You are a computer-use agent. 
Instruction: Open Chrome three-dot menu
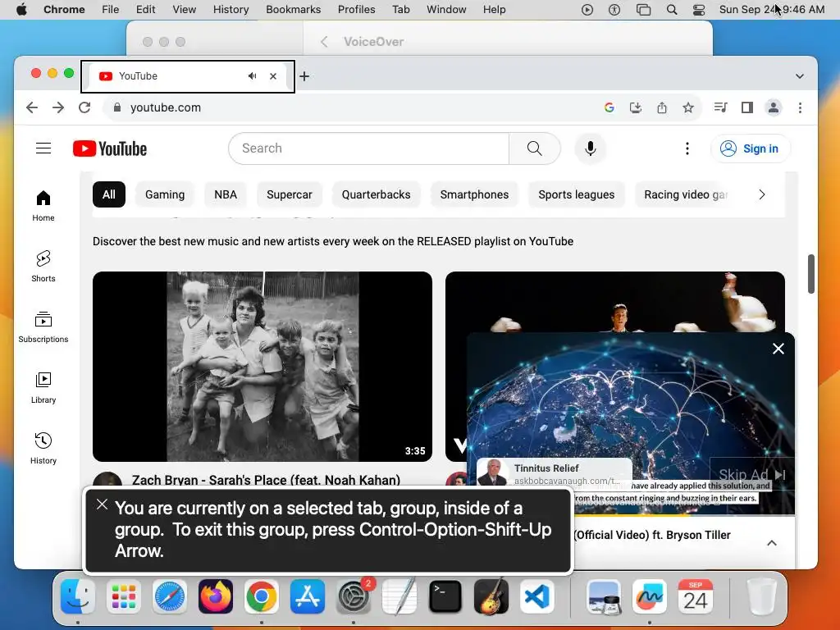click(800, 107)
